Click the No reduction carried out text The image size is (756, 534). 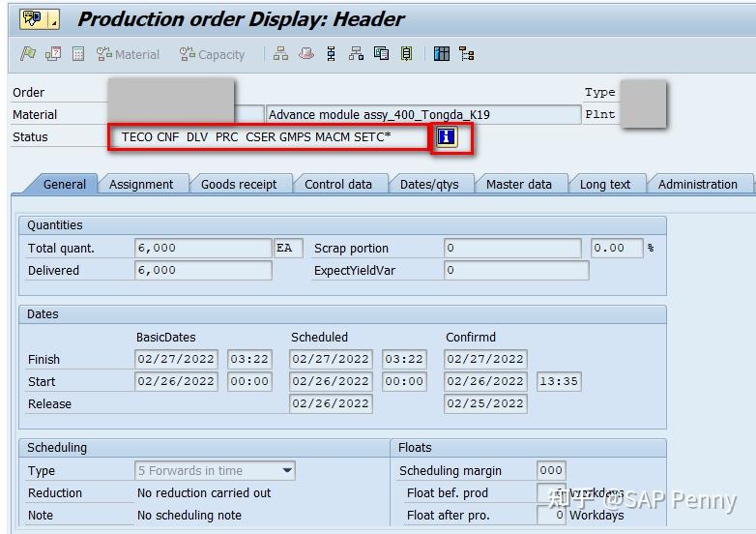click(x=204, y=493)
